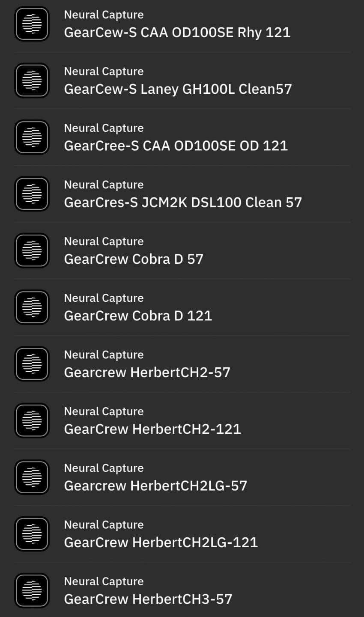The image size is (364, 617).
Task: Click the icon beside GearCrew HerbertCH3-57
Action: click(x=32, y=590)
